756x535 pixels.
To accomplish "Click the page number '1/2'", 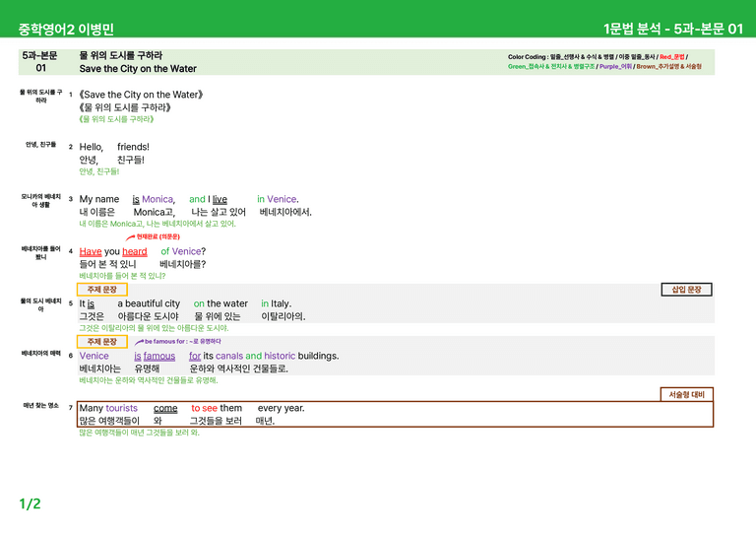I will coord(30,504).
